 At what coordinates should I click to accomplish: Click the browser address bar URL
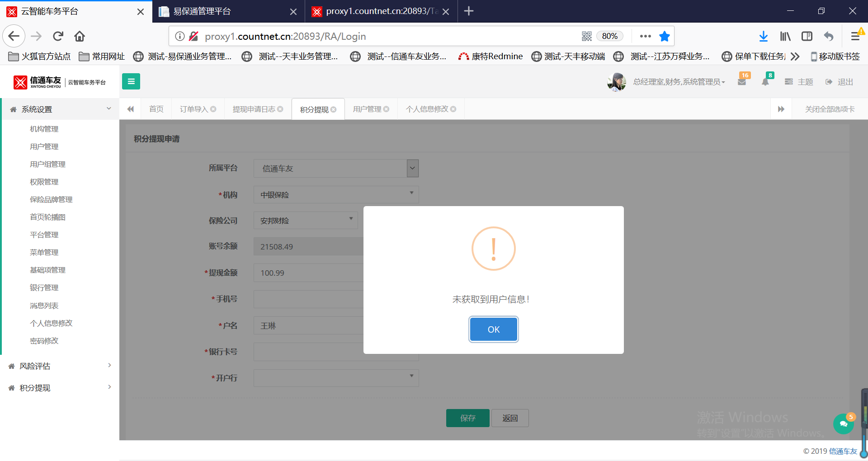click(x=285, y=36)
